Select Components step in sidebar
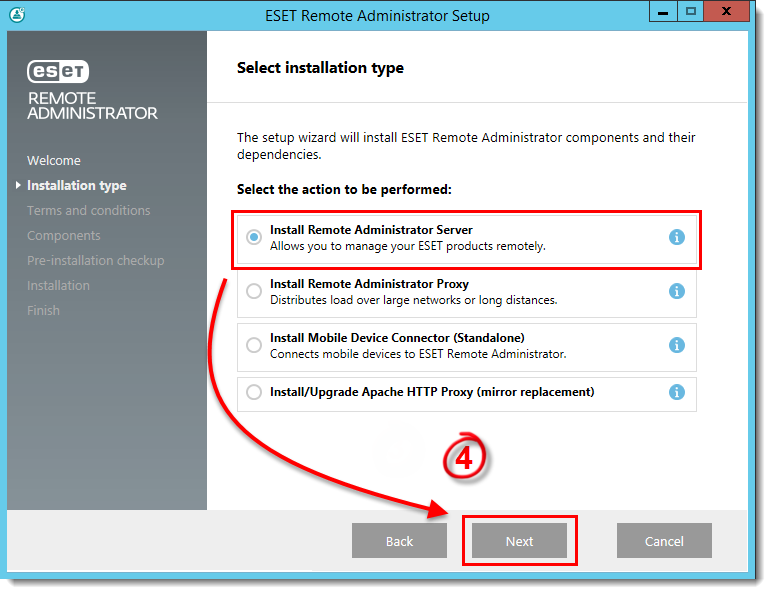Viewport: 771px width, 594px height. tap(63, 236)
